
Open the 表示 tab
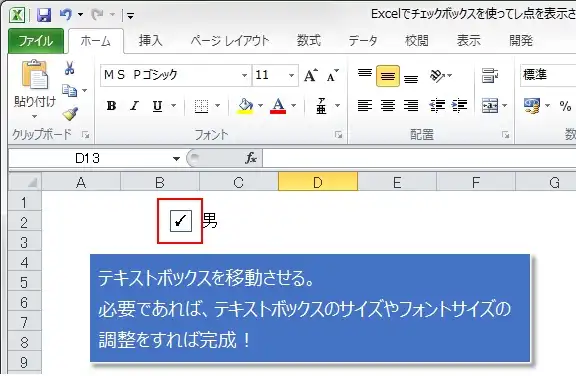(x=468, y=40)
